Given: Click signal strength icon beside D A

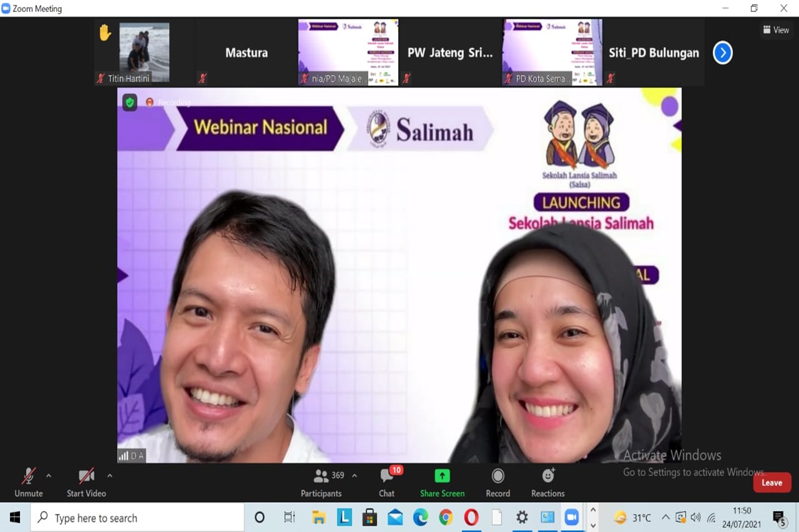Looking at the screenshot, I should click(x=124, y=456).
